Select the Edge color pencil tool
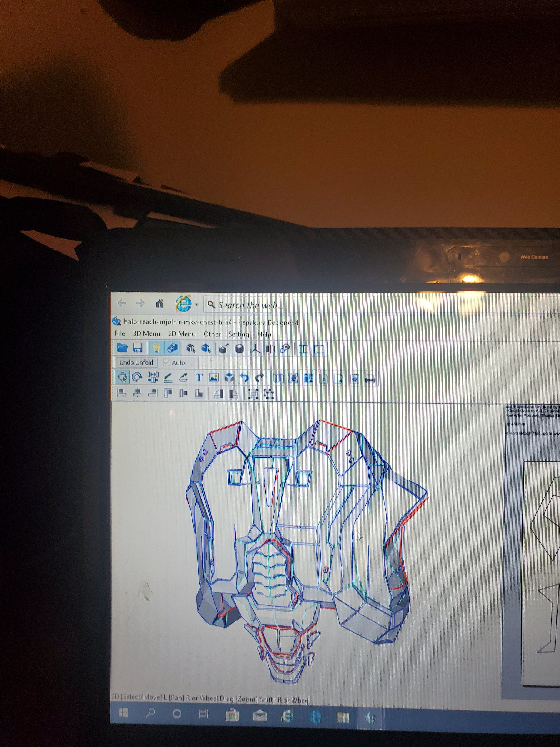Screen dimensions: 560x747 click(x=183, y=378)
